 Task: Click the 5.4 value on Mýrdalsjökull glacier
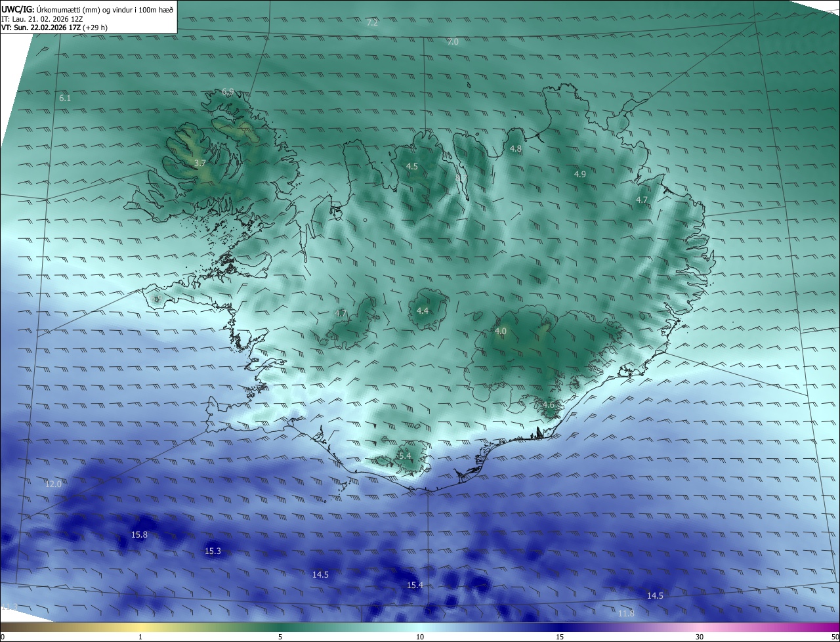click(405, 456)
